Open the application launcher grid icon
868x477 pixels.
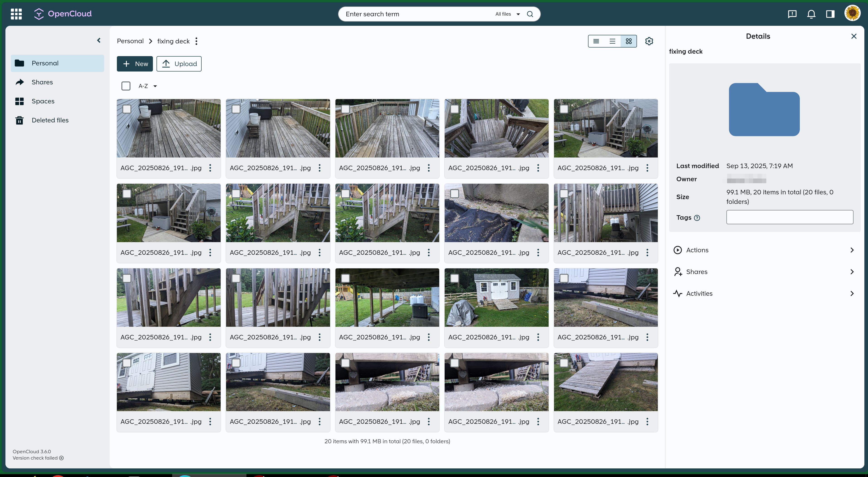(x=16, y=14)
